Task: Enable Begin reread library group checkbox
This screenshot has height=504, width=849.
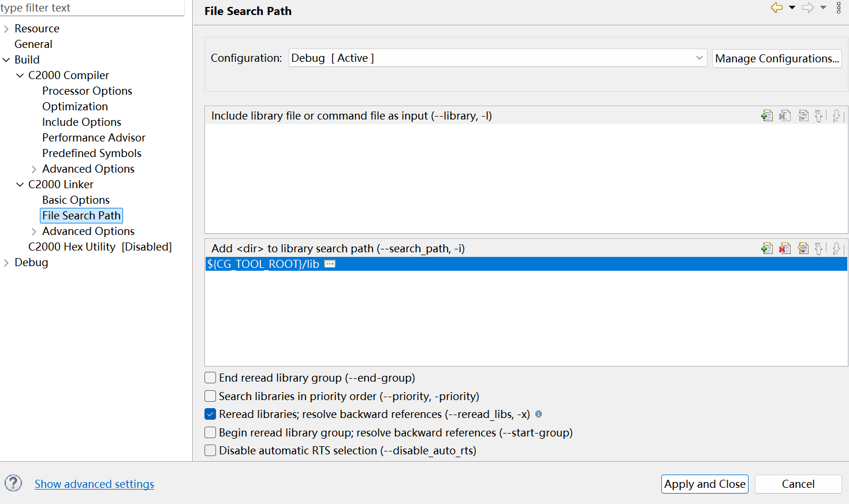Action: pyautogui.click(x=210, y=432)
